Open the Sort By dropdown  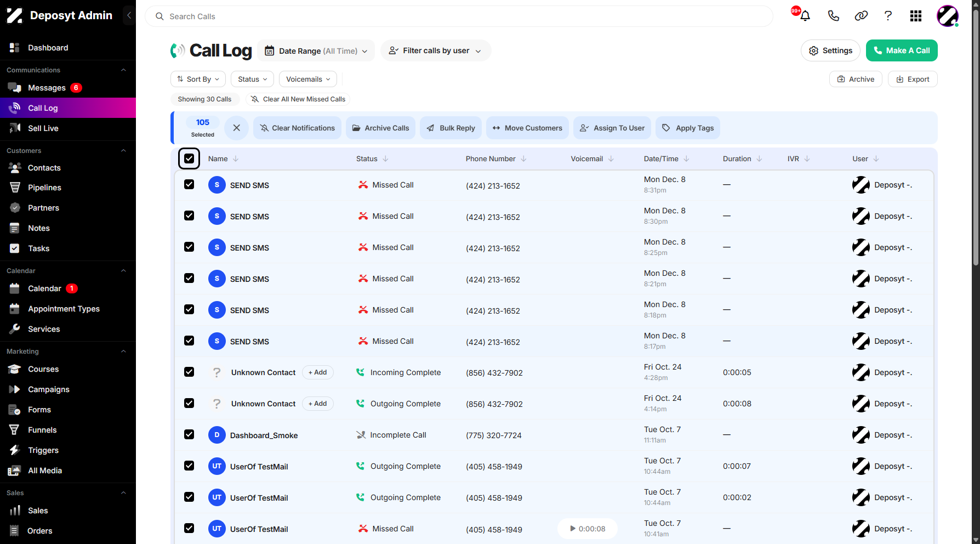(x=198, y=79)
